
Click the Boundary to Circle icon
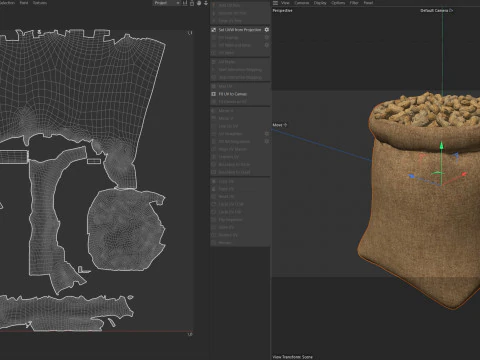[x=214, y=165]
